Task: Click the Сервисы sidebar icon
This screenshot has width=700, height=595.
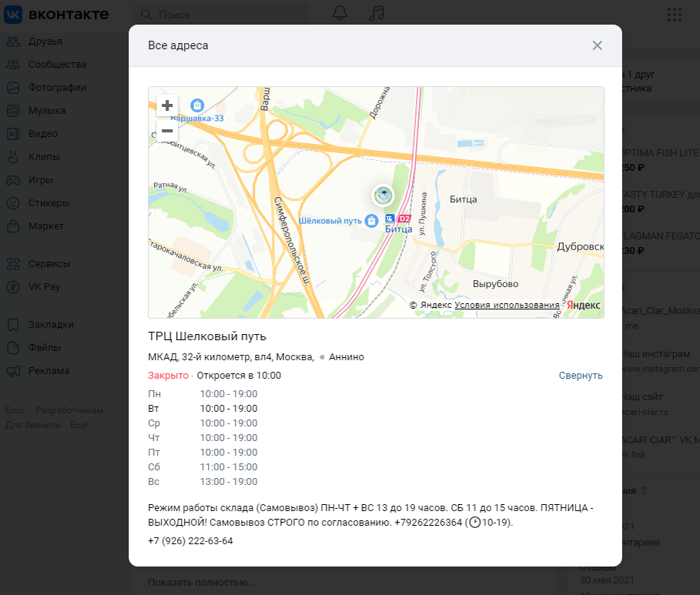Action: tap(13, 264)
